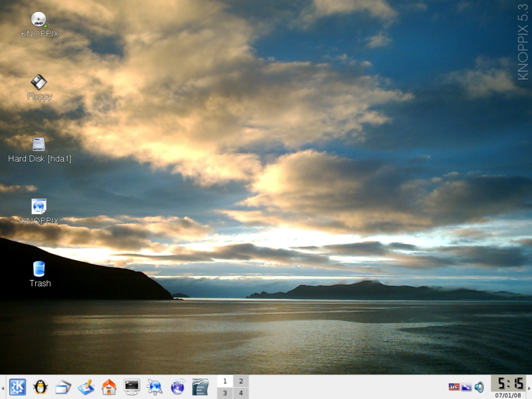The height and width of the screenshot is (399, 532).
Task: Open the blue KNOPPIX folder desktop icon
Action: pos(39,207)
